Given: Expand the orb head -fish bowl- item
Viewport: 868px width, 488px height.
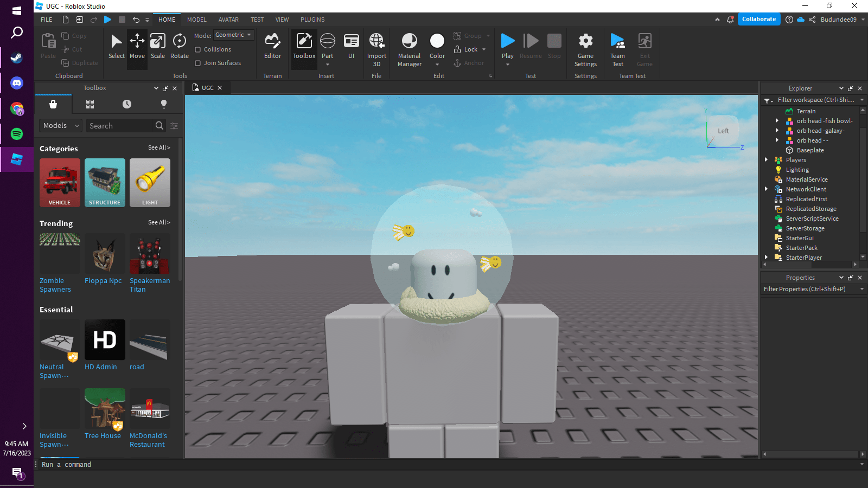Looking at the screenshot, I should pyautogui.click(x=777, y=121).
